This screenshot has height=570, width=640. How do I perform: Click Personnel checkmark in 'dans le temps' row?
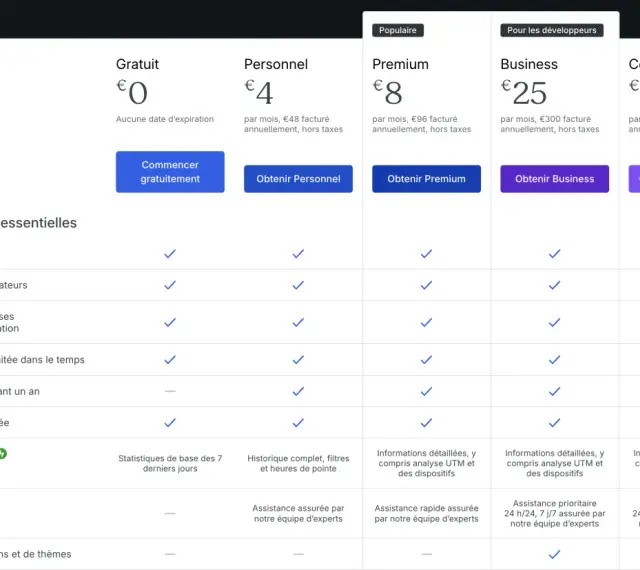[298, 360]
